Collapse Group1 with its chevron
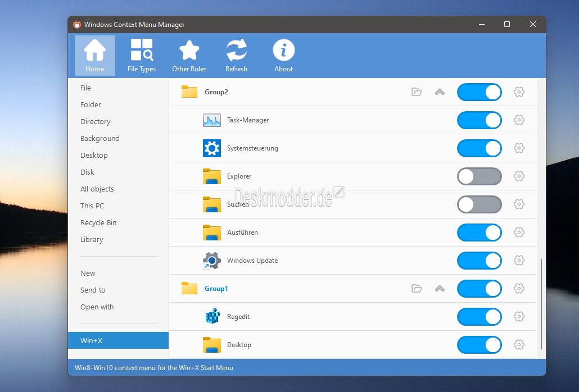 tap(440, 288)
